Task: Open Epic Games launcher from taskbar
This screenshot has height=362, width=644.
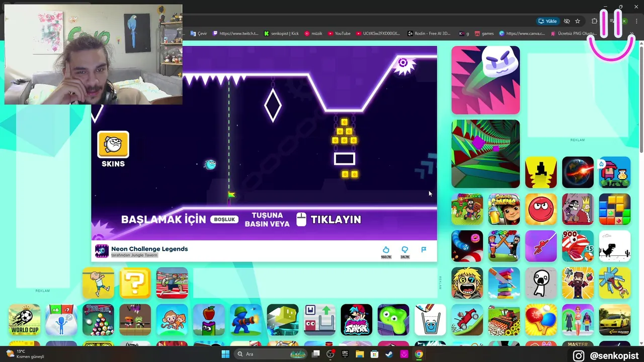Action: pyautogui.click(x=345, y=354)
